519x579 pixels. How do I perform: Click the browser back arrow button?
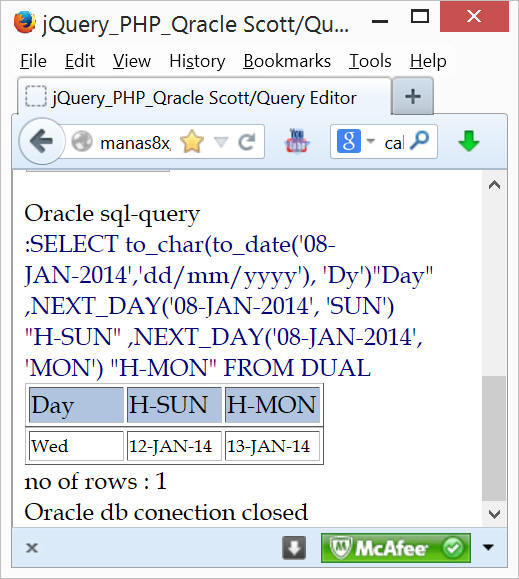click(x=42, y=141)
